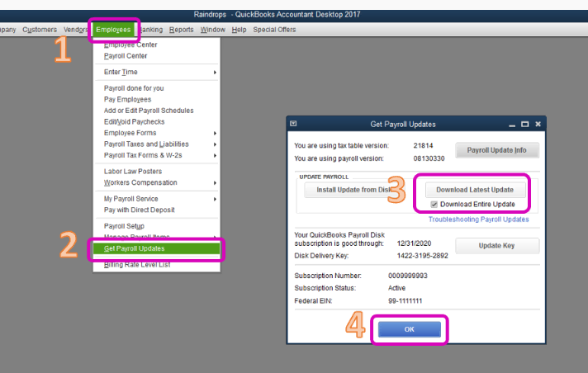
Task: Click Disk Delivery Key 1422-3195-2892
Action: 422,256
